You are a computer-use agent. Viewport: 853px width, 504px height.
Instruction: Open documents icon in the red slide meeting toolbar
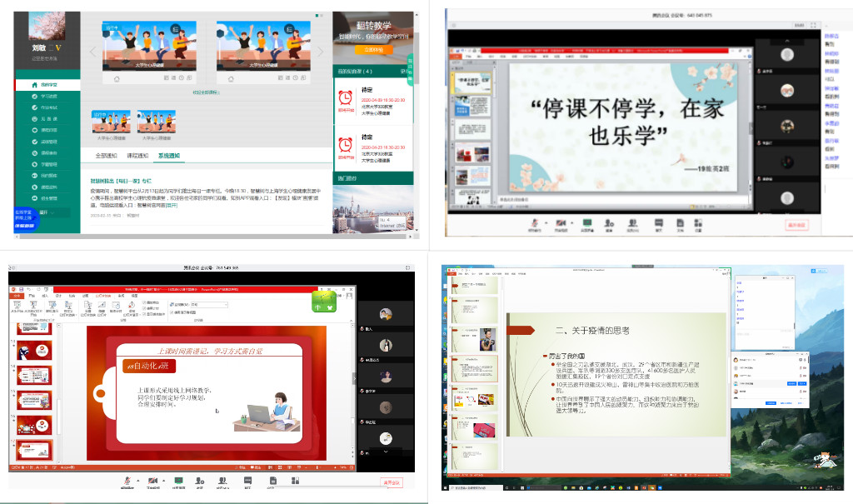coord(272,481)
